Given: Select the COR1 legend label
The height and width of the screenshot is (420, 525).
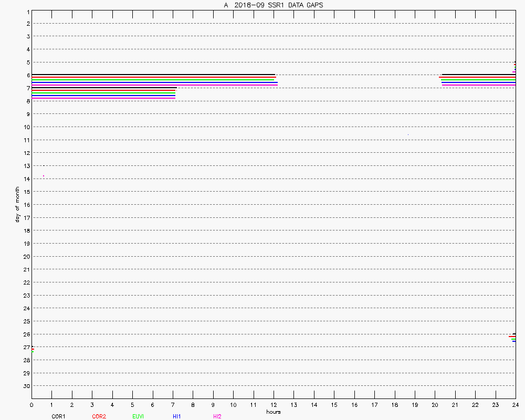Looking at the screenshot, I should click(58, 416).
